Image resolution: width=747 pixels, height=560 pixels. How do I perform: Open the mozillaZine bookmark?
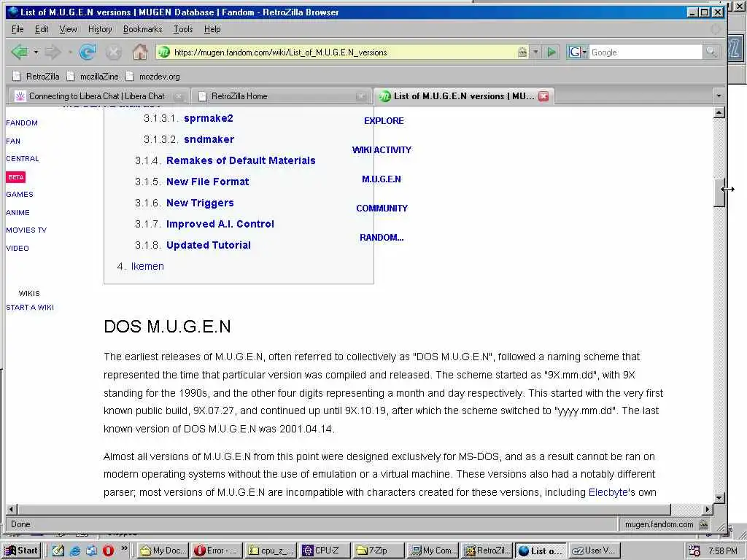tap(93, 76)
